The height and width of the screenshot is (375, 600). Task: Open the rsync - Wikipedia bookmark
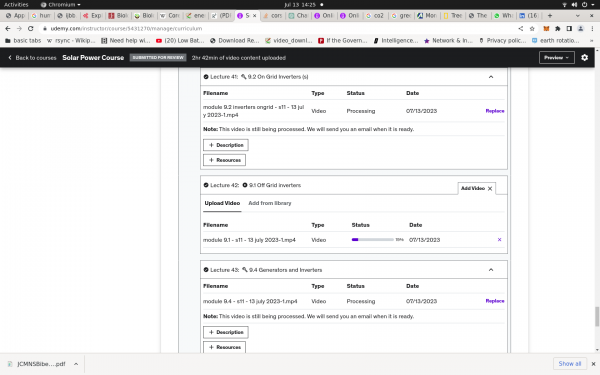pos(71,41)
